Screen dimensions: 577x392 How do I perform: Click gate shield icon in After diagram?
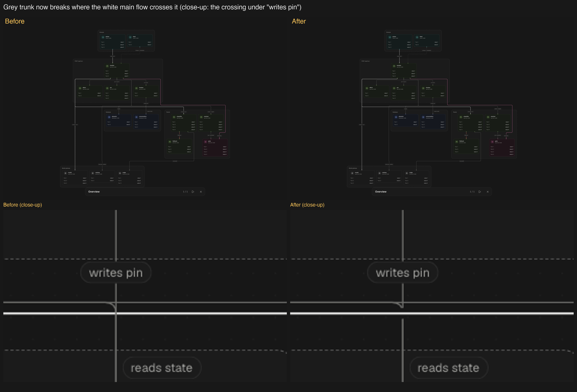click(x=492, y=142)
